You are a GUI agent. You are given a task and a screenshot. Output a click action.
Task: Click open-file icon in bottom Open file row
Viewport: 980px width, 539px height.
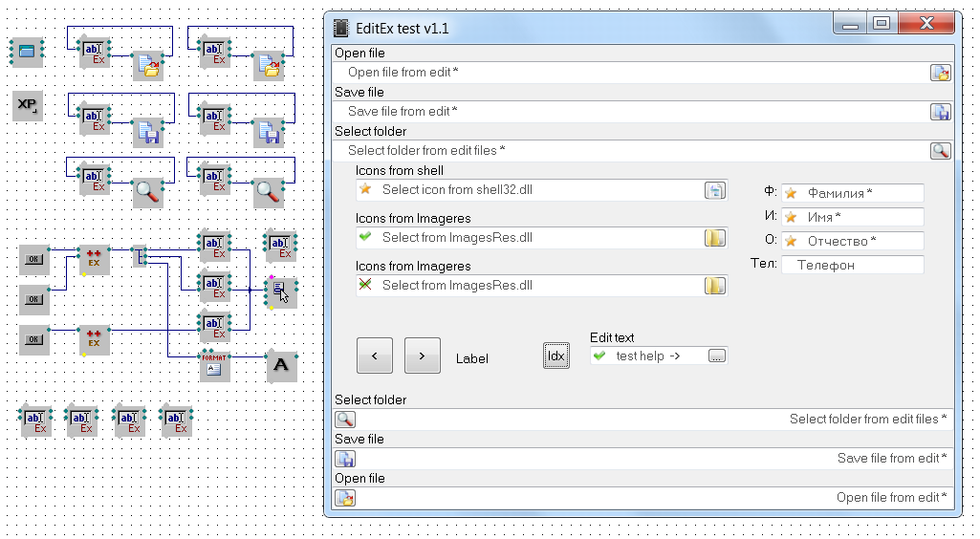[x=345, y=498]
